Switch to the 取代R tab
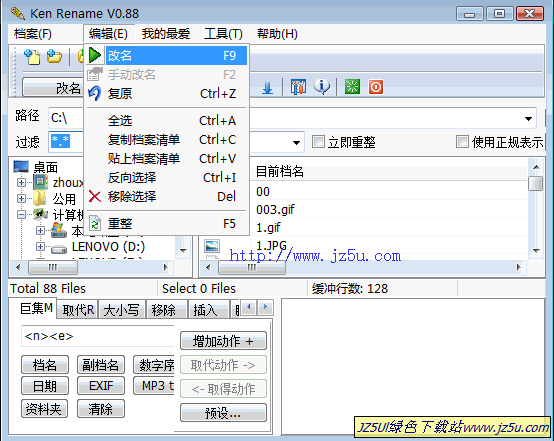Screen dimensions: 554x441 (78, 310)
